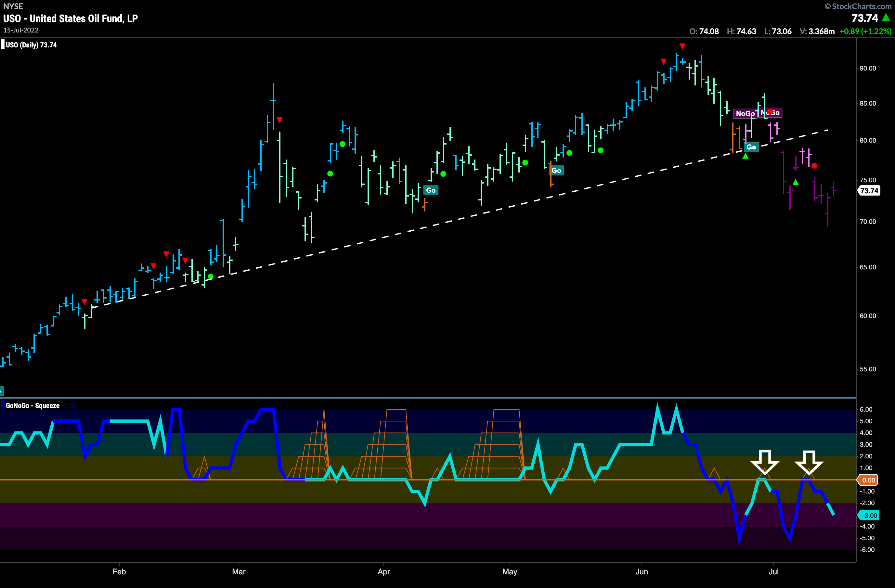Screen dimensions: 895x588
Task: Click the 80.00 price axis label
Action: click(x=868, y=141)
